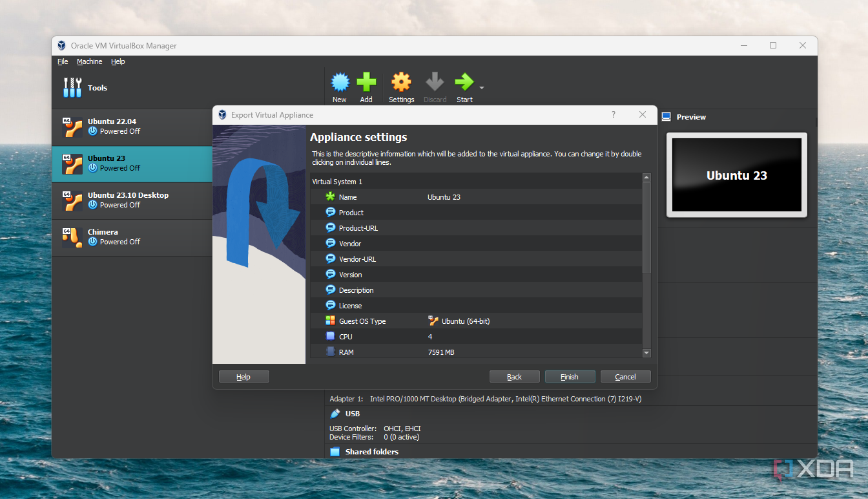This screenshot has width=868, height=499.
Task: Click the green Start arrow icon
Action: click(x=464, y=82)
